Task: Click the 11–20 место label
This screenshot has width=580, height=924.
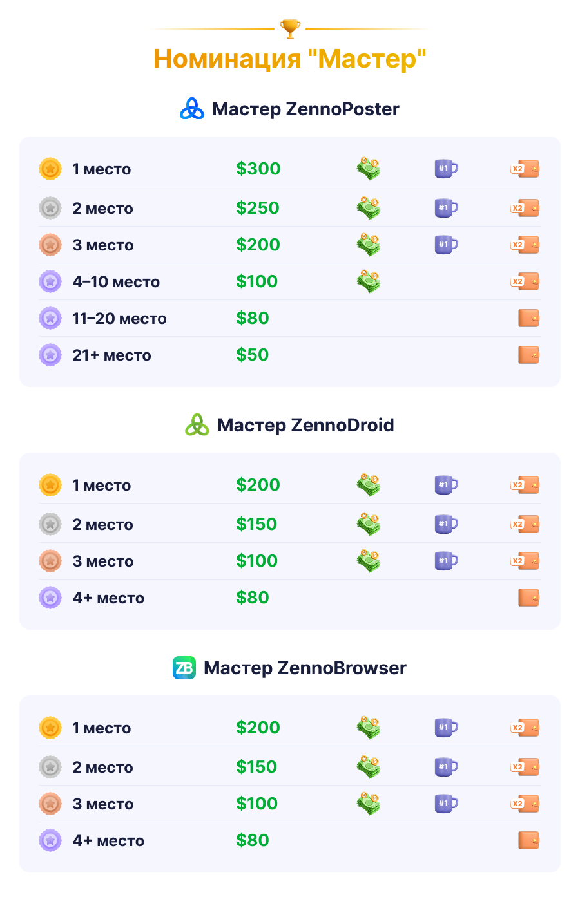Action: pyautogui.click(x=119, y=318)
